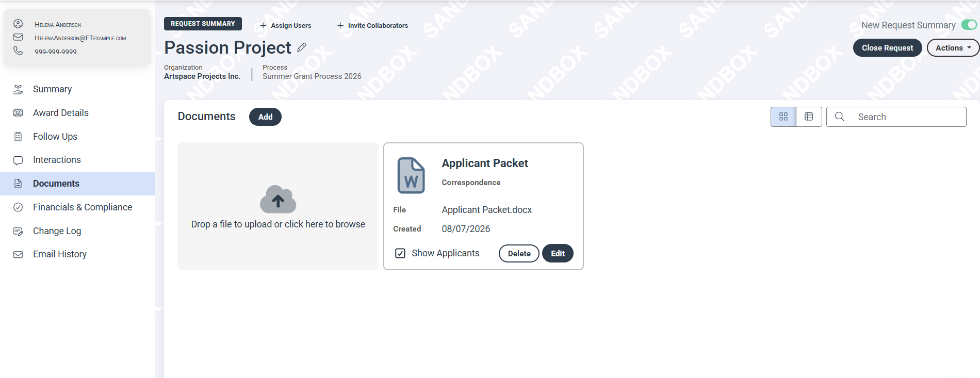Click the Request Summary badge
The height and width of the screenshot is (378, 980).
[x=203, y=24]
